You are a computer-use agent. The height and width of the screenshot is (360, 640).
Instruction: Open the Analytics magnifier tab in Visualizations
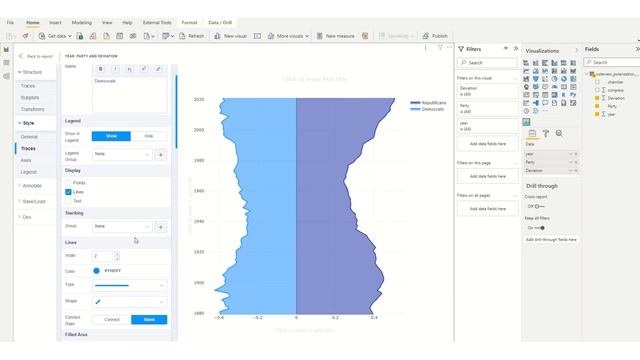559,133
